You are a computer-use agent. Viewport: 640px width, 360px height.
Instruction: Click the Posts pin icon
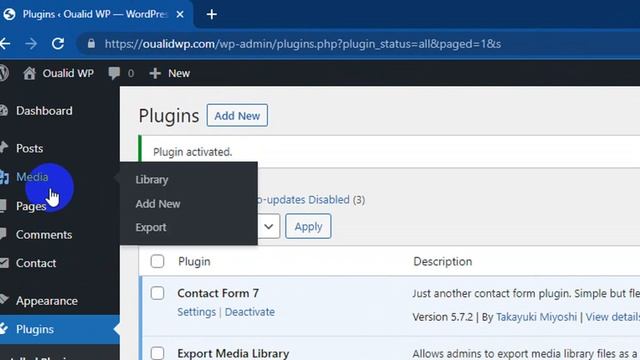point(4,148)
